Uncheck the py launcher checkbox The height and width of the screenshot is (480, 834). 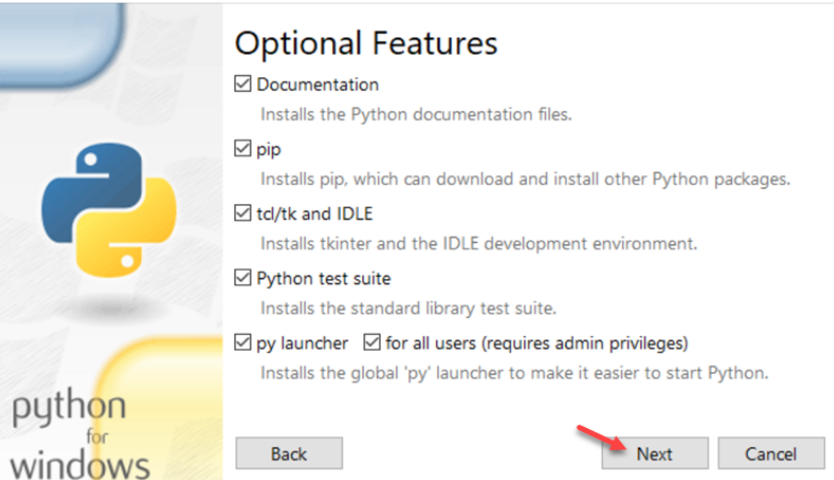click(x=243, y=342)
